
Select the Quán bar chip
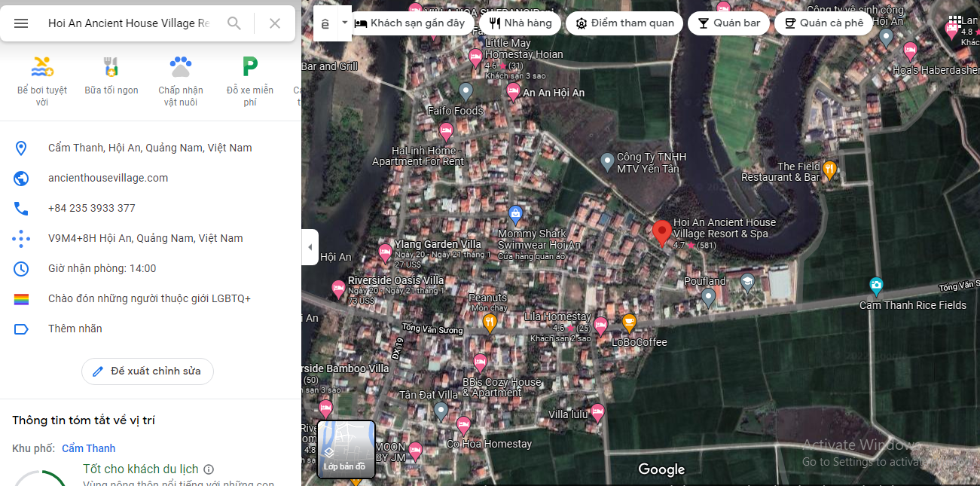coord(728,23)
